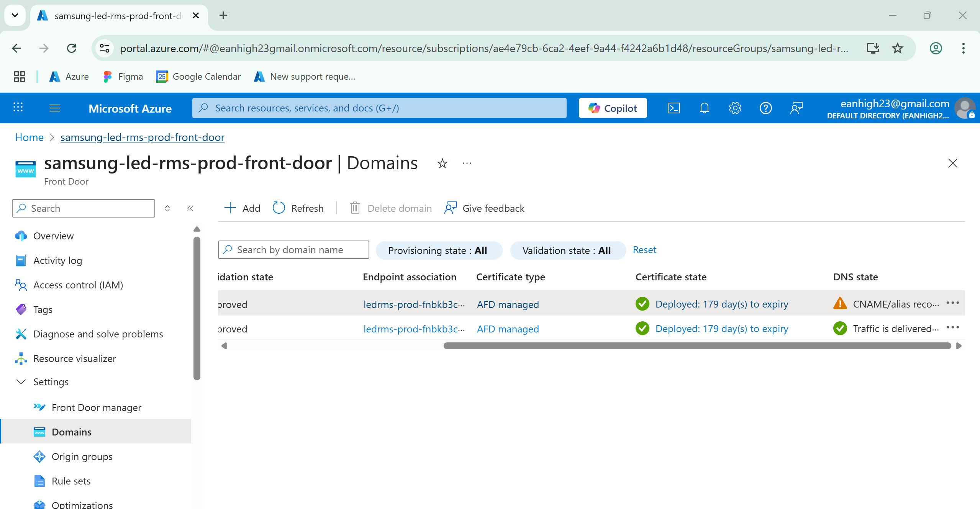Bookmark this tab with the star
The image size is (980, 509).
[898, 48]
